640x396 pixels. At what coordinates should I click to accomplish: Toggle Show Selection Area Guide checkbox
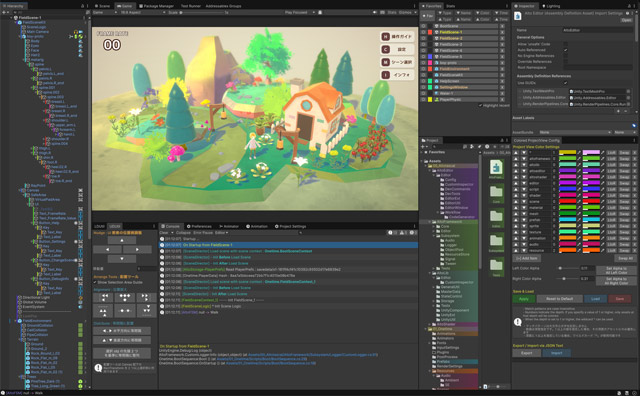[x=95, y=283]
